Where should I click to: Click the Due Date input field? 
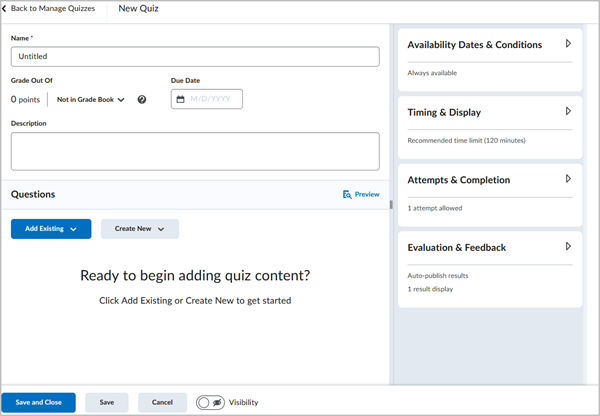tap(207, 99)
